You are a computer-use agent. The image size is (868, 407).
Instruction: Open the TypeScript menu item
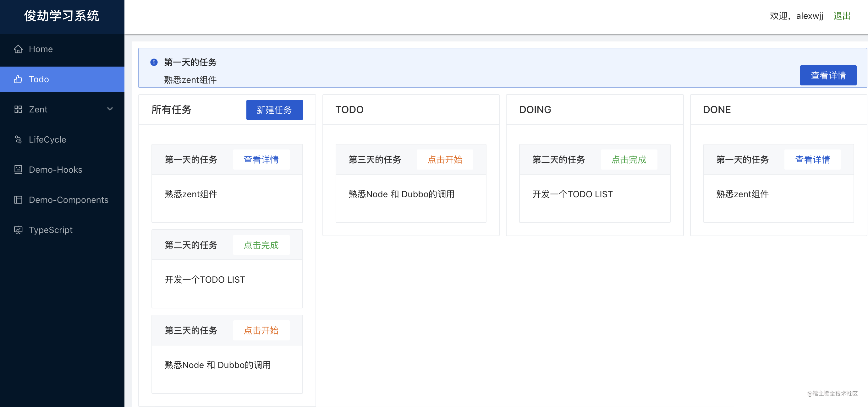(x=51, y=230)
